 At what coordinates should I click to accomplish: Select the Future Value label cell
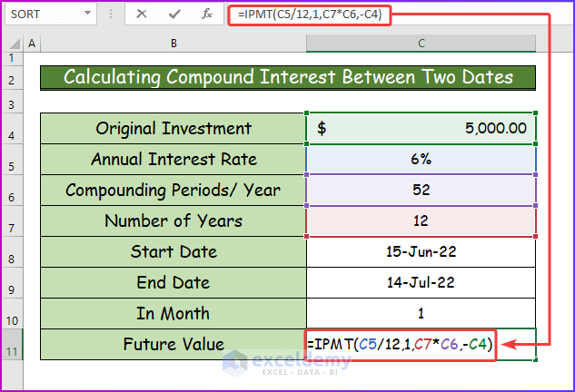click(x=173, y=345)
